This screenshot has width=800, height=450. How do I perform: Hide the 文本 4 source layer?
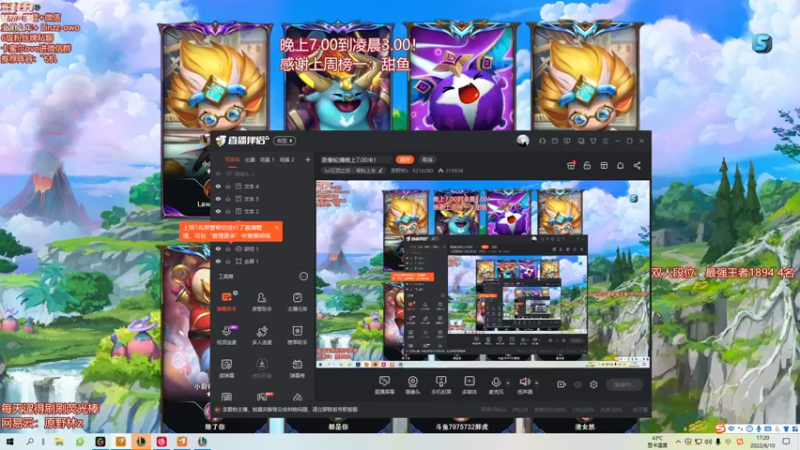click(x=218, y=187)
